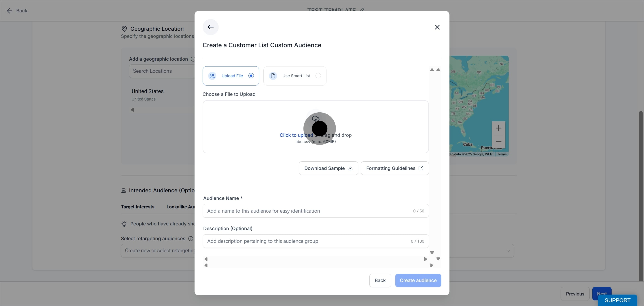Close the Customer List dialog

[437, 27]
